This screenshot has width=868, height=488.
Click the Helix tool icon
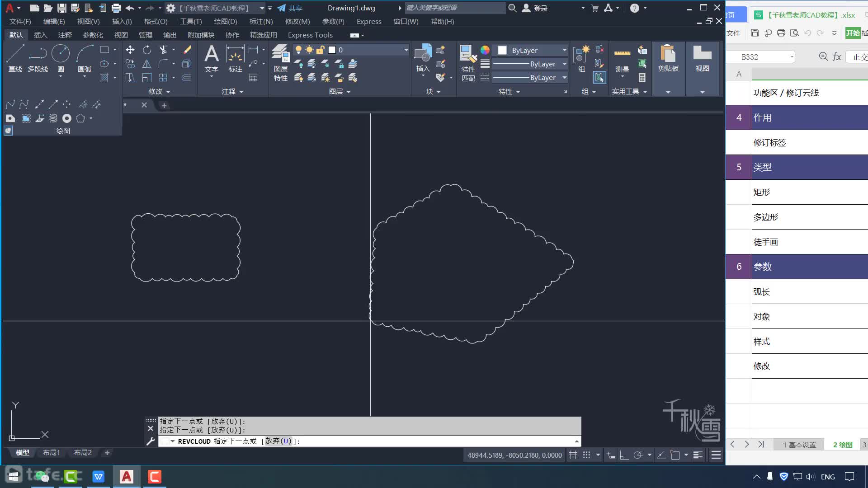click(x=53, y=118)
